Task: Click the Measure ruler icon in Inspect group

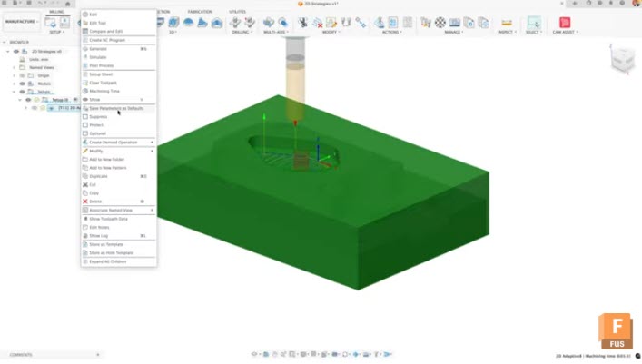Action: pyautogui.click(x=507, y=23)
